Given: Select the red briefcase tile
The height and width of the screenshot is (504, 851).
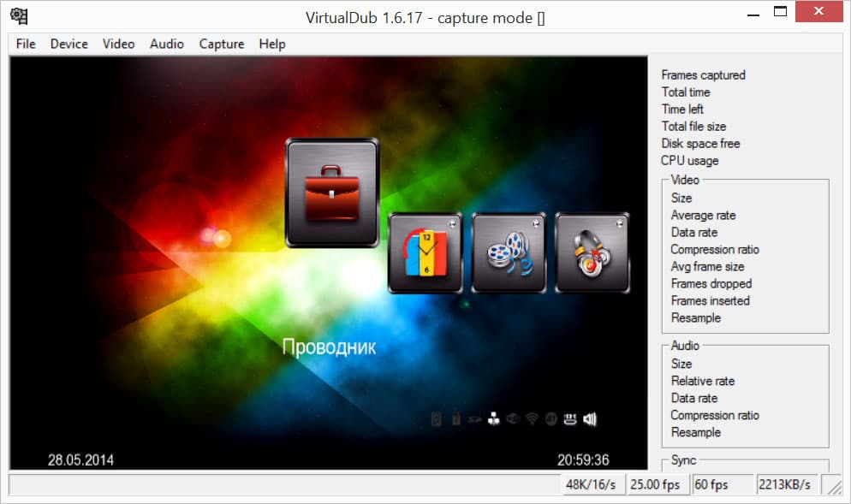Looking at the screenshot, I should 332,193.
